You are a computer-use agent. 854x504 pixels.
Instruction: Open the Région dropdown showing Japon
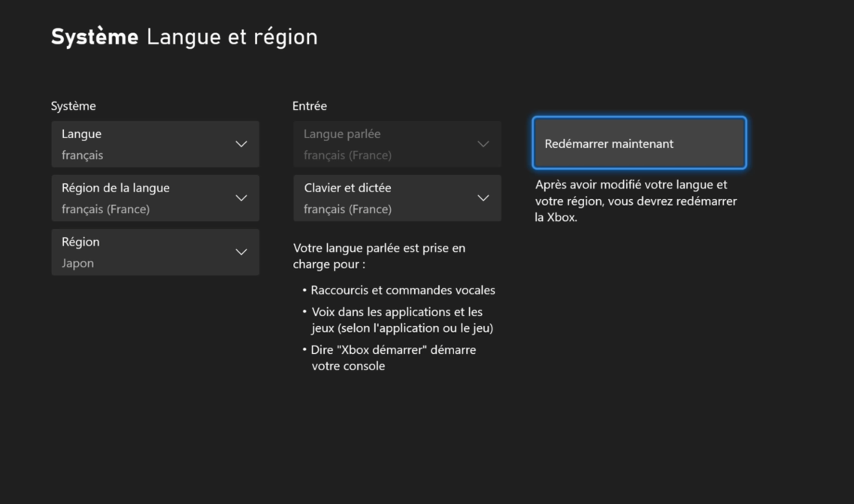(x=155, y=252)
